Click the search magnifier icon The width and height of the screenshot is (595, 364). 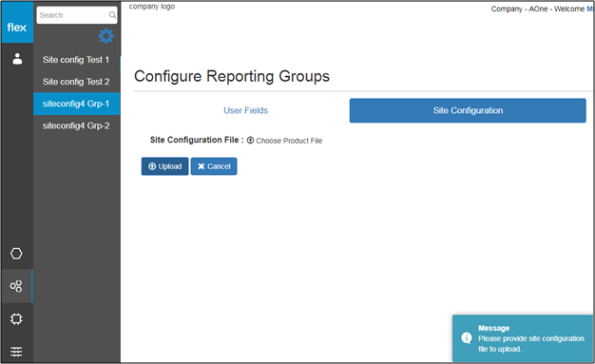click(112, 15)
